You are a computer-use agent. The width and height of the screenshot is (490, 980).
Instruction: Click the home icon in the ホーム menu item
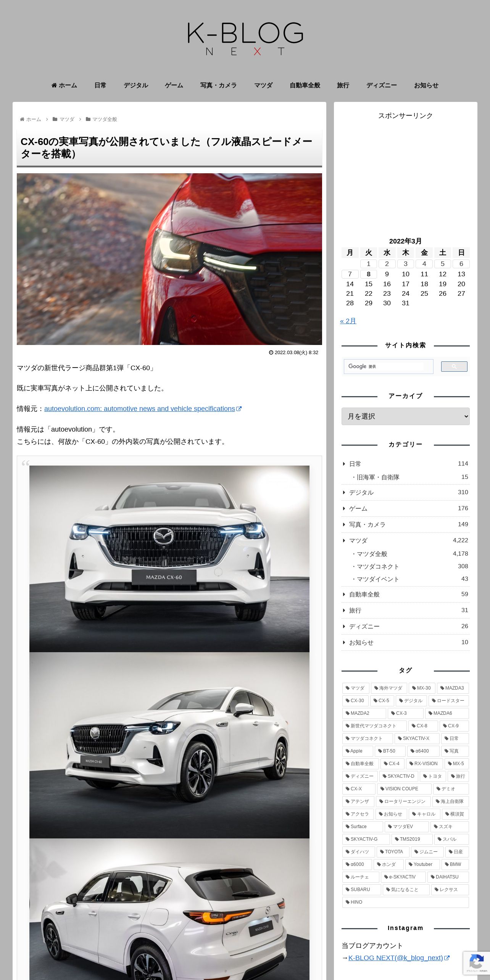(x=54, y=85)
